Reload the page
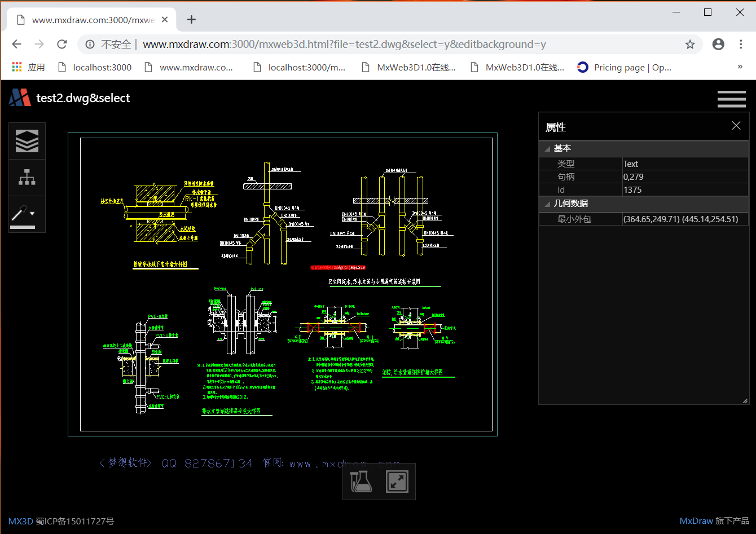The height and width of the screenshot is (534, 756). [62, 44]
